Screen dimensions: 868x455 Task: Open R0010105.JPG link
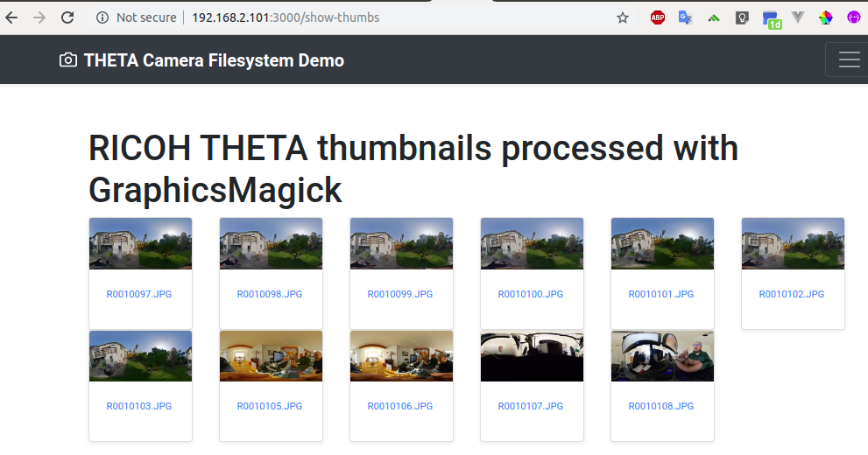point(270,406)
